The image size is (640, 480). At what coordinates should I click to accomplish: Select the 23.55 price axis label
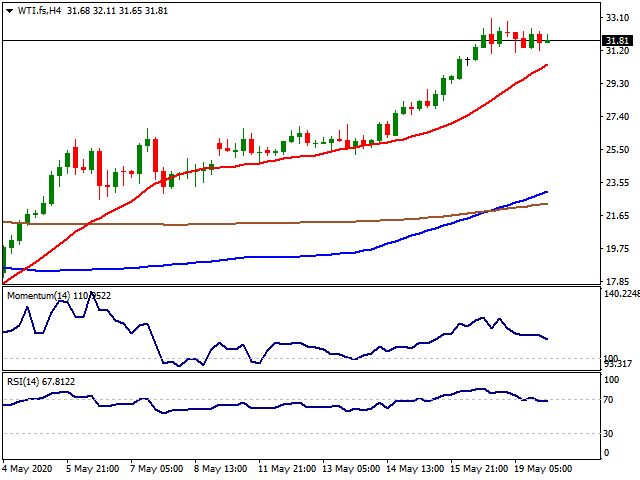coord(617,182)
